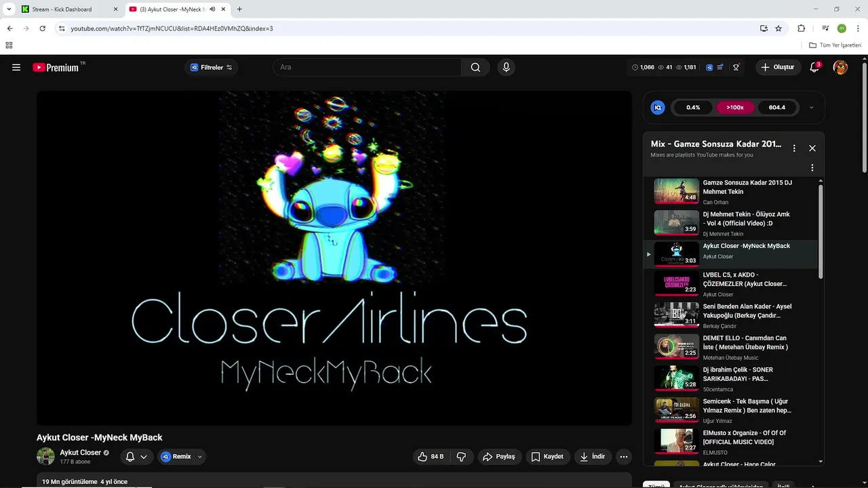Click the Oluştur create button
Screen dimensions: 868x488
pos(778,67)
